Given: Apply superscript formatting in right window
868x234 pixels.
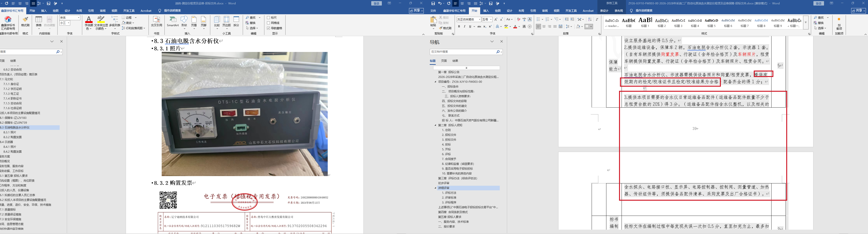Looking at the screenshot, I should tap(490, 27).
